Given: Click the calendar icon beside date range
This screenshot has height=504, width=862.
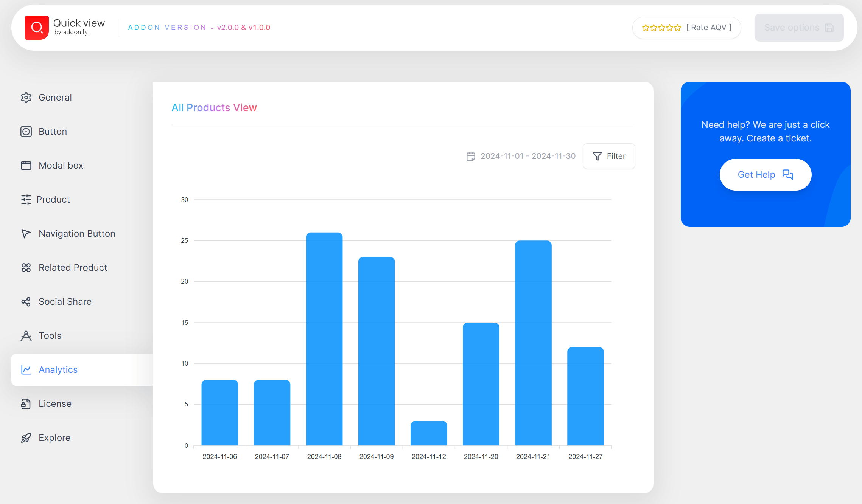Looking at the screenshot, I should coord(471,156).
